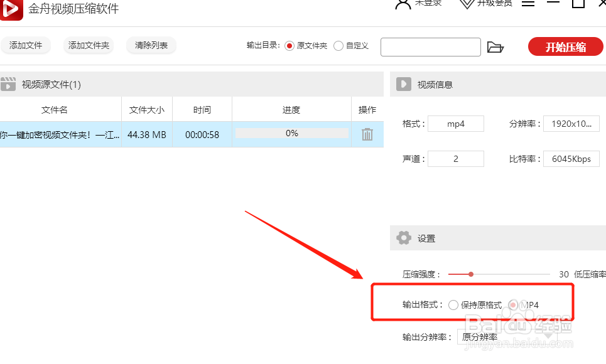Select the MP4 output format option
The width and height of the screenshot is (606, 364).
coord(513,304)
